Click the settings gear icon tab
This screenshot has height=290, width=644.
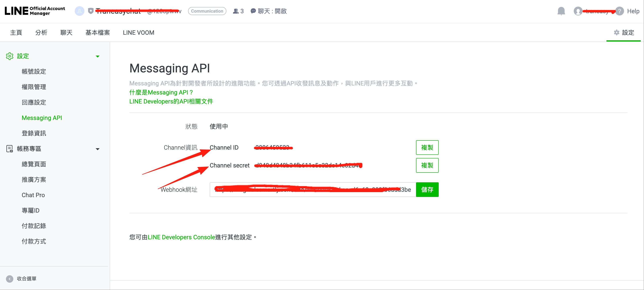(616, 32)
